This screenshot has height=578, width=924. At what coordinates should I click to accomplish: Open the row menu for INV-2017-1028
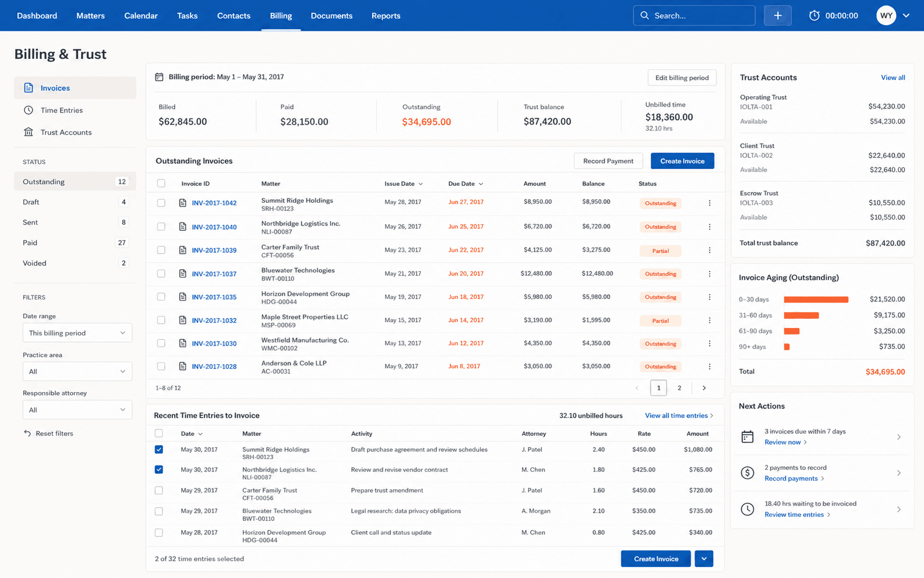(709, 366)
